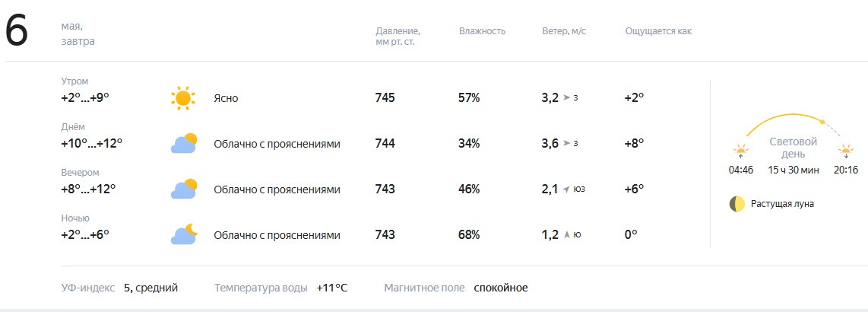
Task: Select the large date number 6
Action: pyautogui.click(x=17, y=31)
